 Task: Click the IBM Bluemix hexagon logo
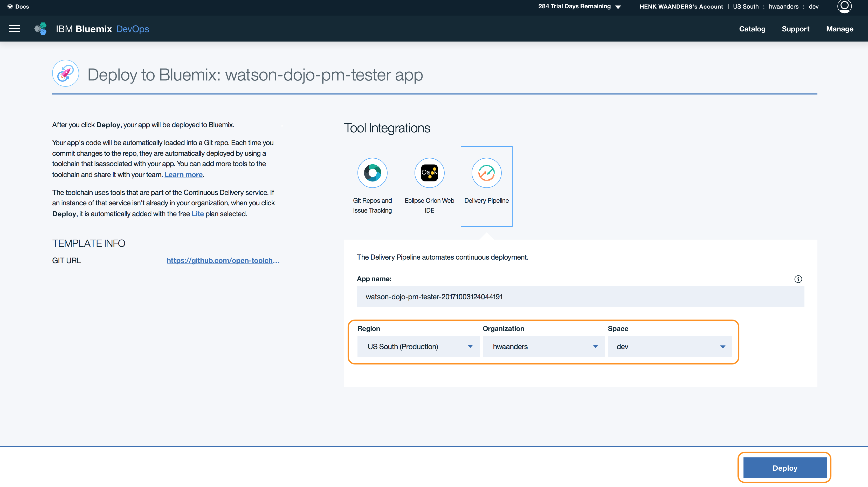pyautogui.click(x=41, y=29)
